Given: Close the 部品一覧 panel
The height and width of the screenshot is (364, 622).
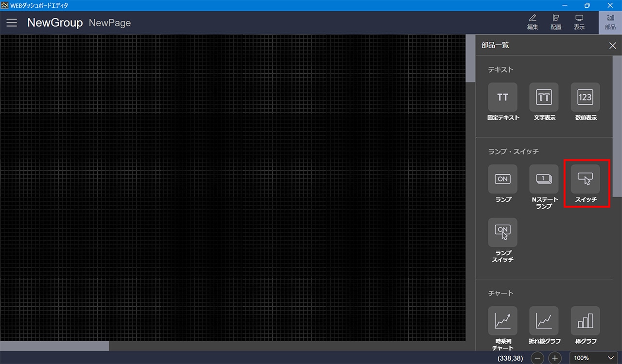Looking at the screenshot, I should click(612, 46).
